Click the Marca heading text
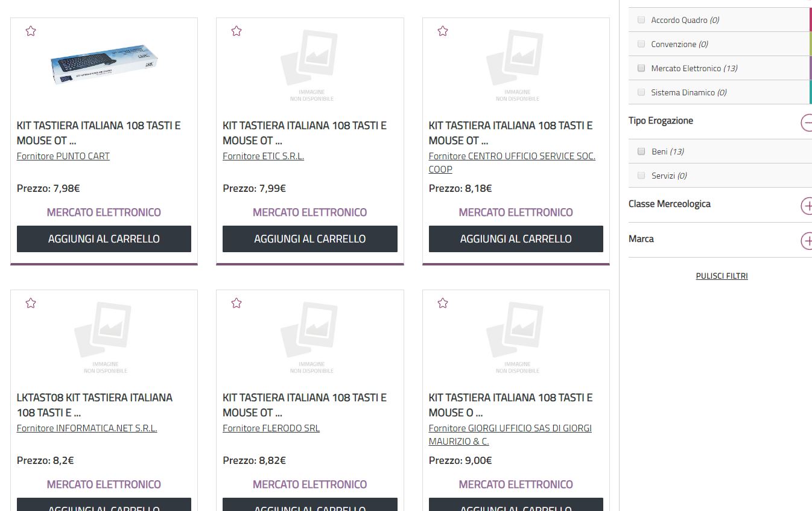The image size is (812, 511). (x=641, y=239)
